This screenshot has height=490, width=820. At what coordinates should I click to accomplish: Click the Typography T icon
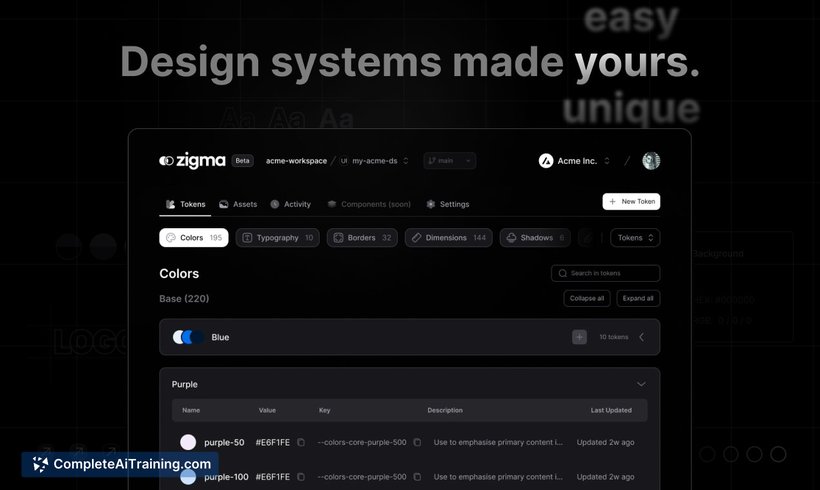coord(247,237)
